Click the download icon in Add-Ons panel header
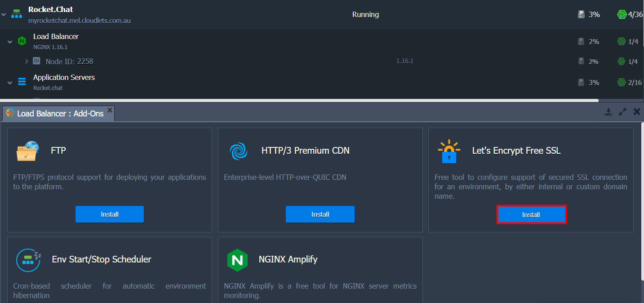644x303 pixels. point(608,112)
